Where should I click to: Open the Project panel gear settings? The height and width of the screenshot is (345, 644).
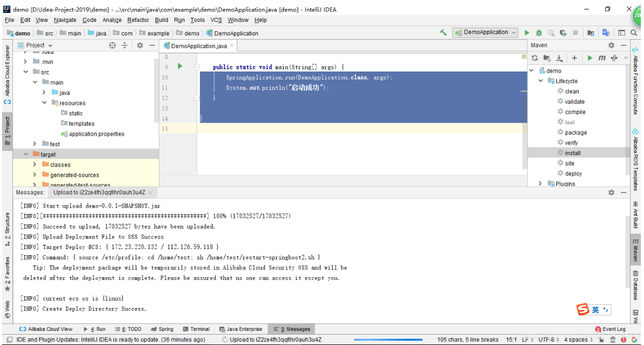coord(140,45)
